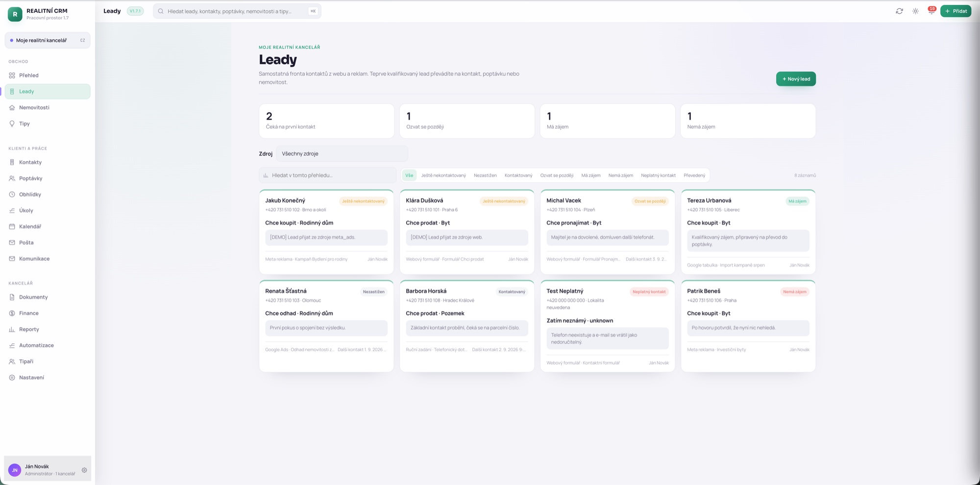
Task: Open Pošta mail item in sidebar
Action: 48,243
